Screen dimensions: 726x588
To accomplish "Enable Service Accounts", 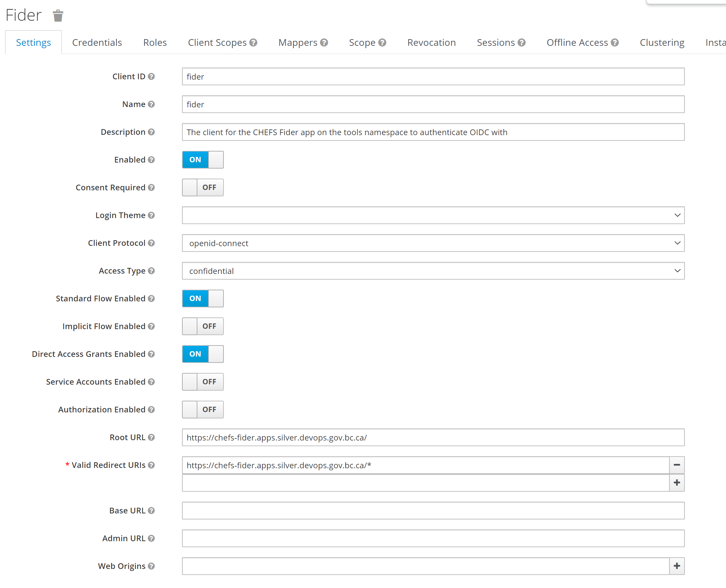I will point(202,382).
